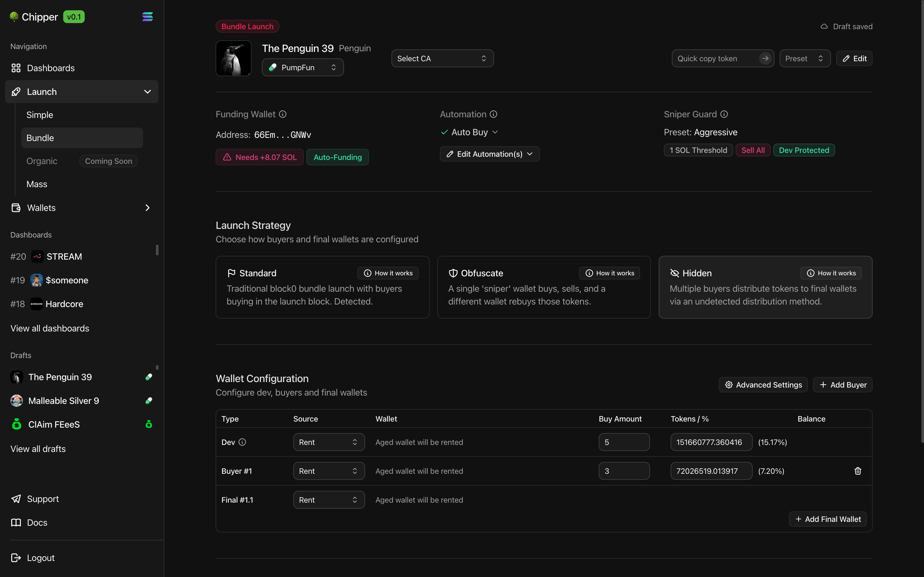Open the View all dashboards link
The height and width of the screenshot is (577, 924).
coord(50,328)
